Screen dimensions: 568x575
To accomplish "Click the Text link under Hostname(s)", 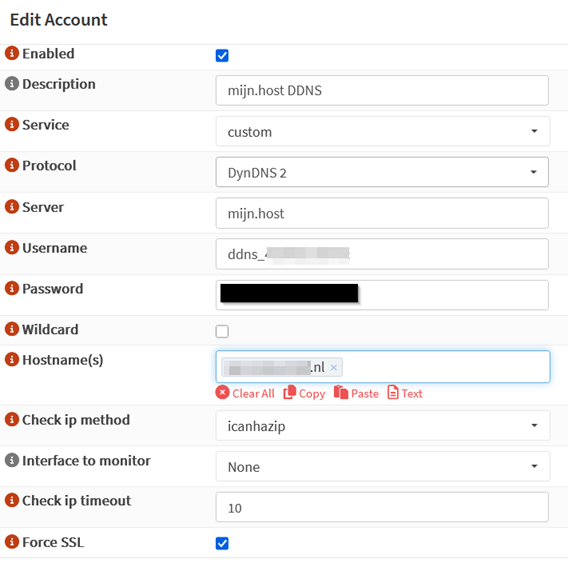I will pos(405,393).
